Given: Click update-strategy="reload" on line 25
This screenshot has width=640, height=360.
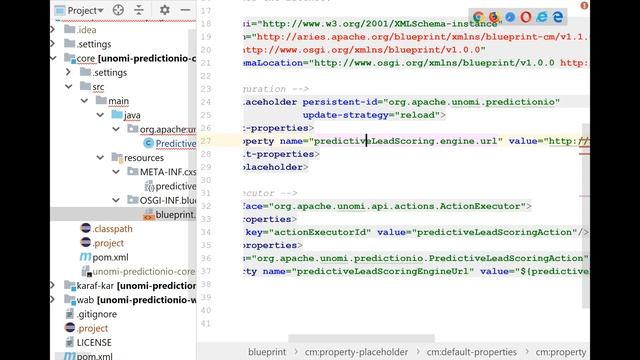Looking at the screenshot, I should [x=371, y=115].
